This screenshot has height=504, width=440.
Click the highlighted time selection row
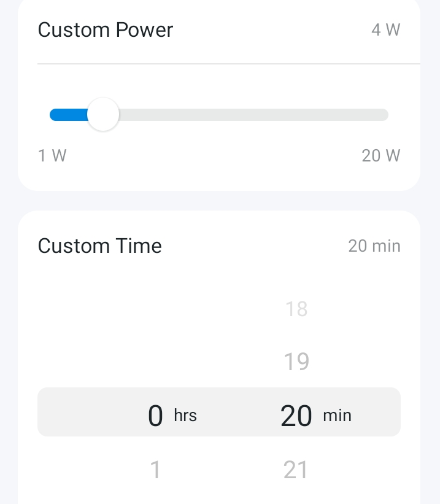[219, 412]
